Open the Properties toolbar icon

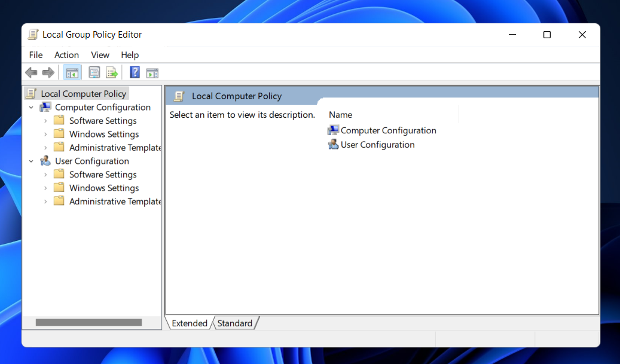[94, 72]
